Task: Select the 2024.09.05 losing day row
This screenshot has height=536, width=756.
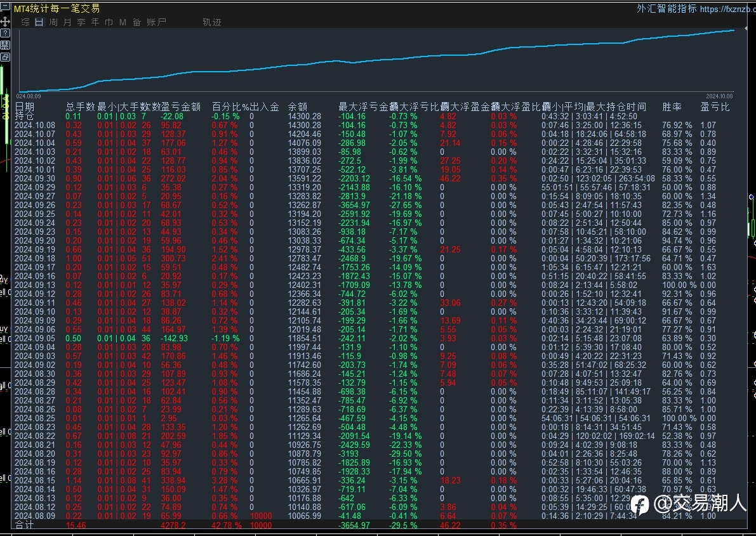Action: click(35, 338)
